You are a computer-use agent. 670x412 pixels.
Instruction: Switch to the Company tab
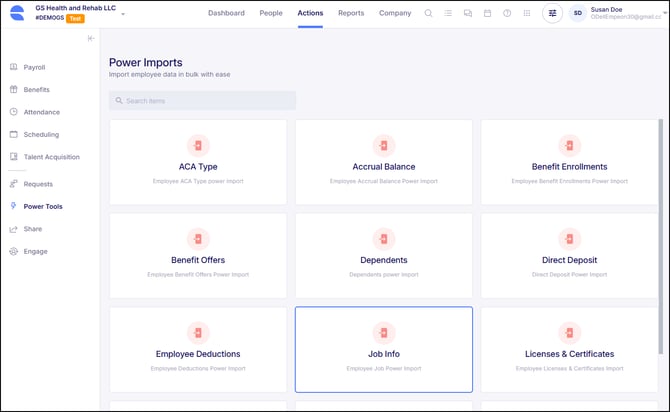tap(395, 13)
